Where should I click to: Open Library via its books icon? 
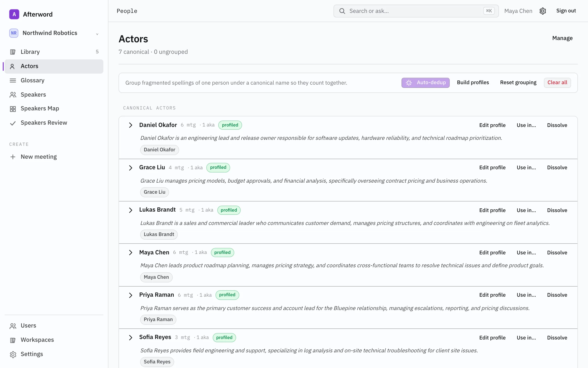[13, 52]
